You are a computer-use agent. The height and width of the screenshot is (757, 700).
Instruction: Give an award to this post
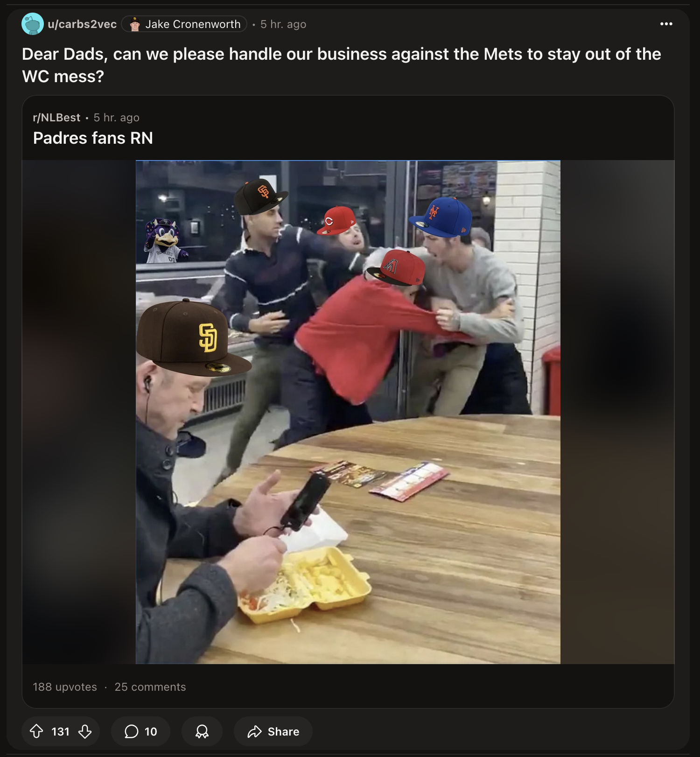pyautogui.click(x=202, y=731)
